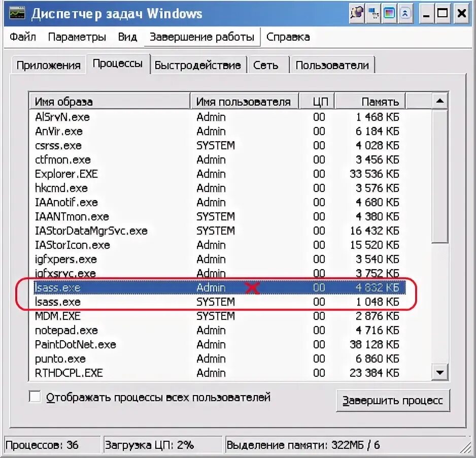Click the 16 432 КБ memory cell
This screenshot has height=458, width=476.
(x=375, y=231)
